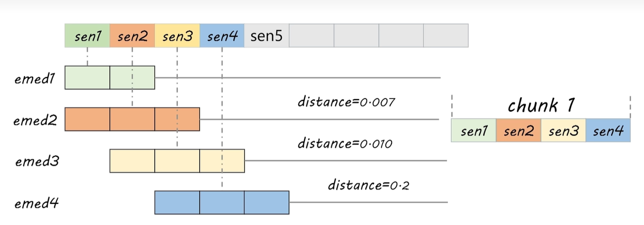This screenshot has width=644, height=225.
Task: Click the sen2 cell inside chunk 1
Action: coord(518,131)
